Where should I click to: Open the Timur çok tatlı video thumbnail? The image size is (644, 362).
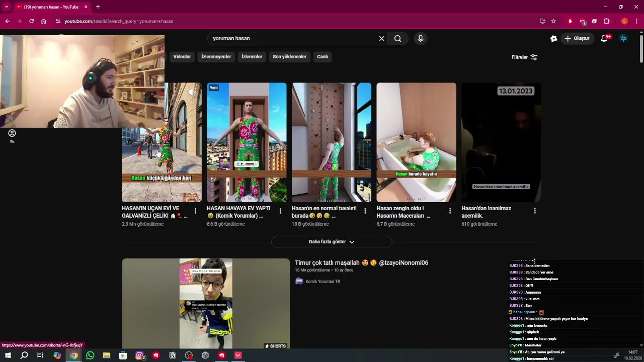pyautogui.click(x=206, y=304)
